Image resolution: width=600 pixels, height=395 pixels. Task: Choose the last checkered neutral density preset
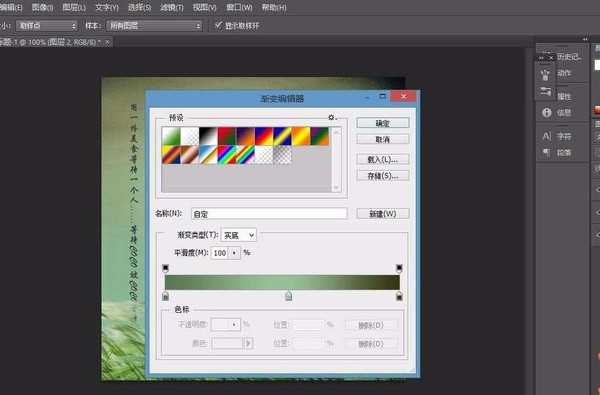[x=282, y=155]
